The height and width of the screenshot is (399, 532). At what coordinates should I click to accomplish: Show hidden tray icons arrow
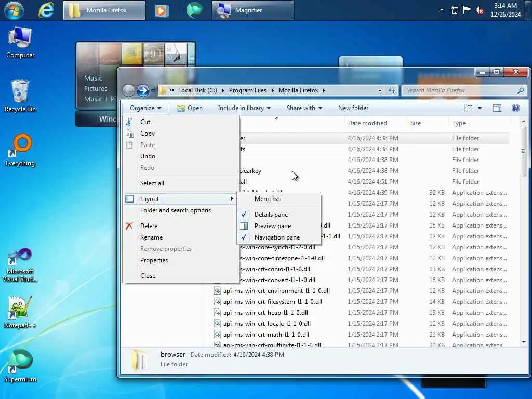pyautogui.click(x=442, y=10)
